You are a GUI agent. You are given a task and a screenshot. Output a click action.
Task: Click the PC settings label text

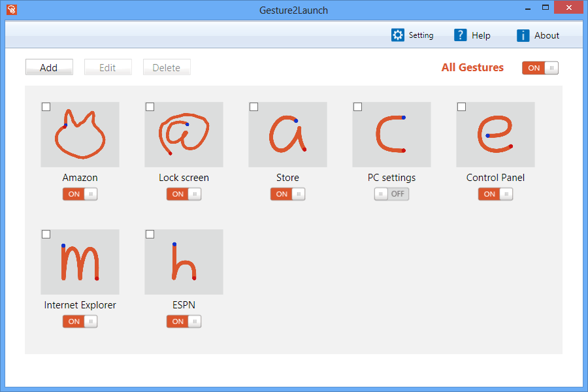click(x=391, y=178)
